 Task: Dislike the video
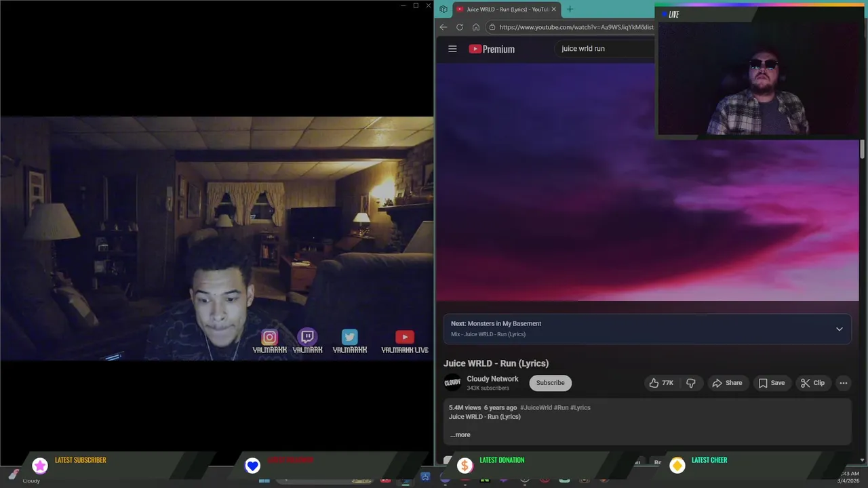(x=691, y=383)
